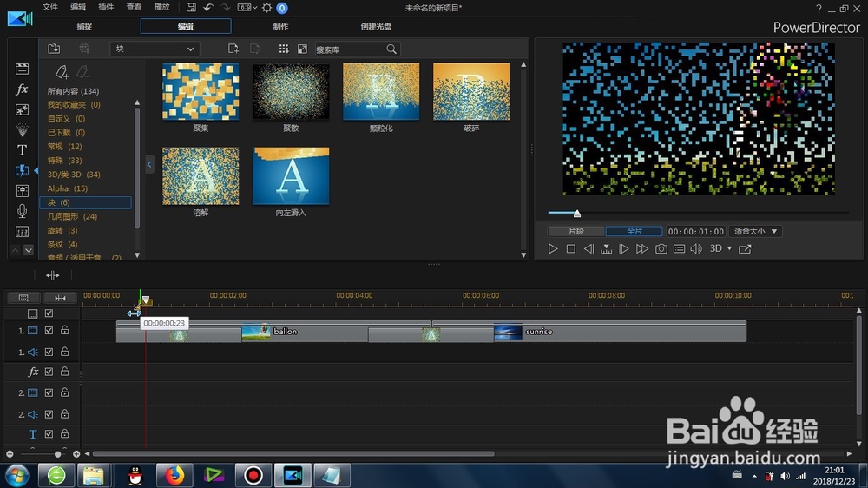Click the room list up arrow
Image resolution: width=868 pixels, height=488 pixels.
pyautogui.click(x=16, y=250)
